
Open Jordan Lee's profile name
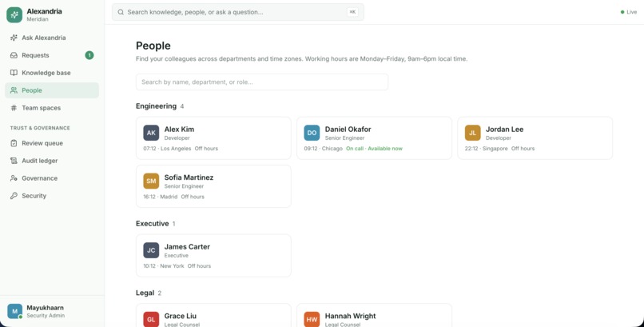tap(504, 130)
